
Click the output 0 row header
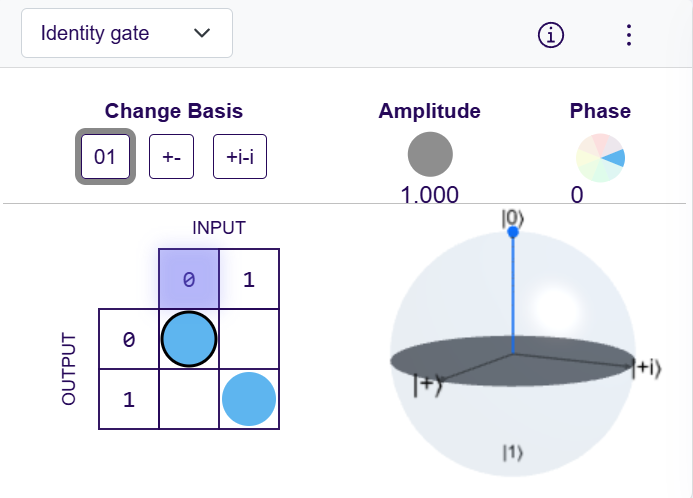click(128, 339)
